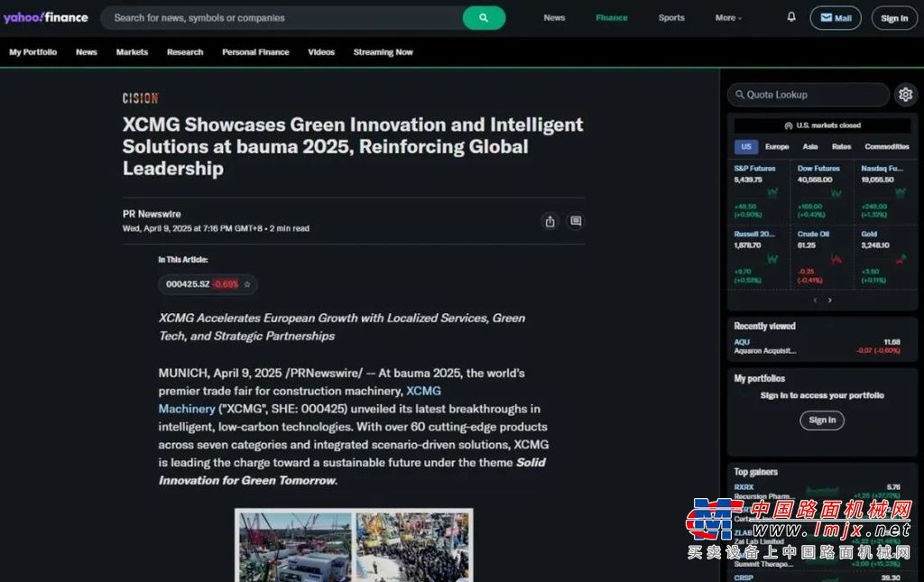Viewport: 924px width, 582px height.
Task: Open Mail via the envelope button
Action: (836, 18)
